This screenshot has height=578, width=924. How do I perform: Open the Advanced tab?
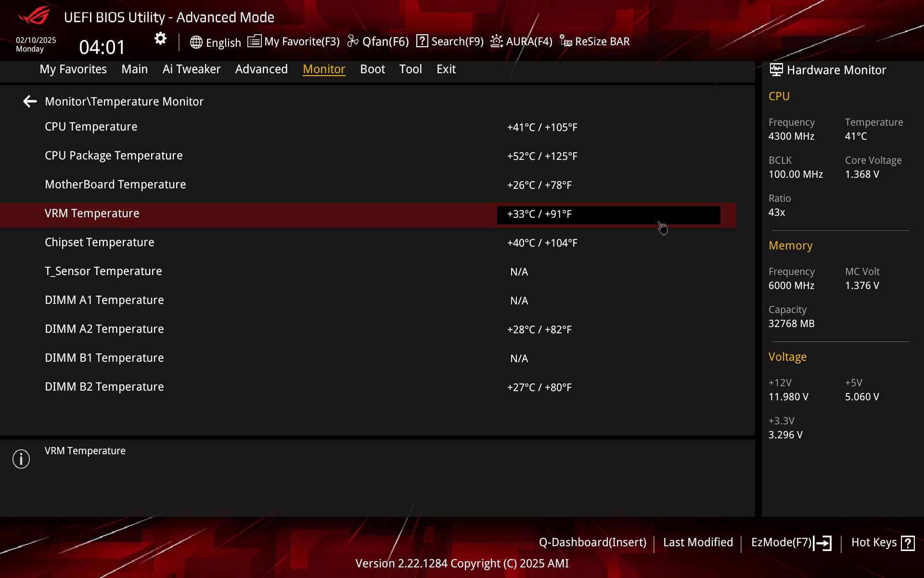point(261,69)
